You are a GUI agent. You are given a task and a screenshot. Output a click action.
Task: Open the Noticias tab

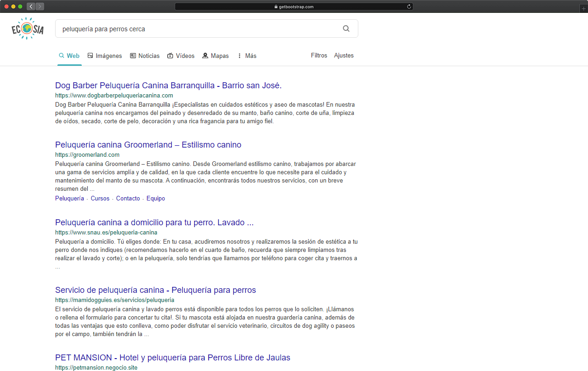145,56
